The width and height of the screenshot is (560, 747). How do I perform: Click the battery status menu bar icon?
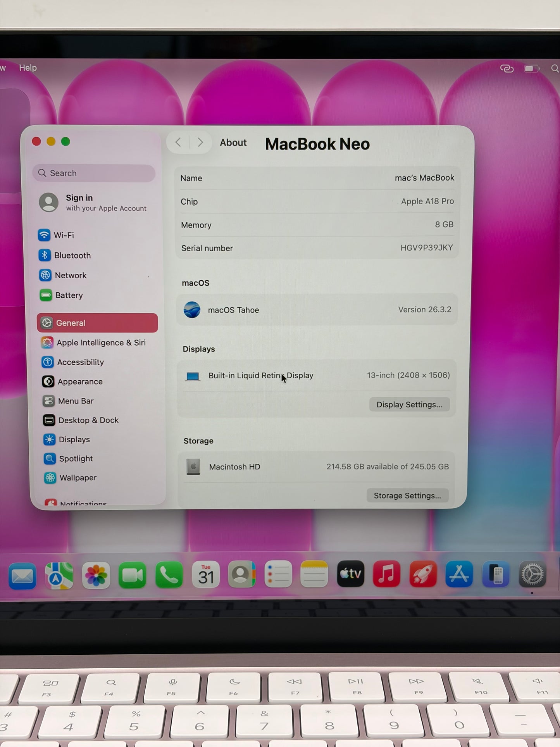tap(532, 69)
